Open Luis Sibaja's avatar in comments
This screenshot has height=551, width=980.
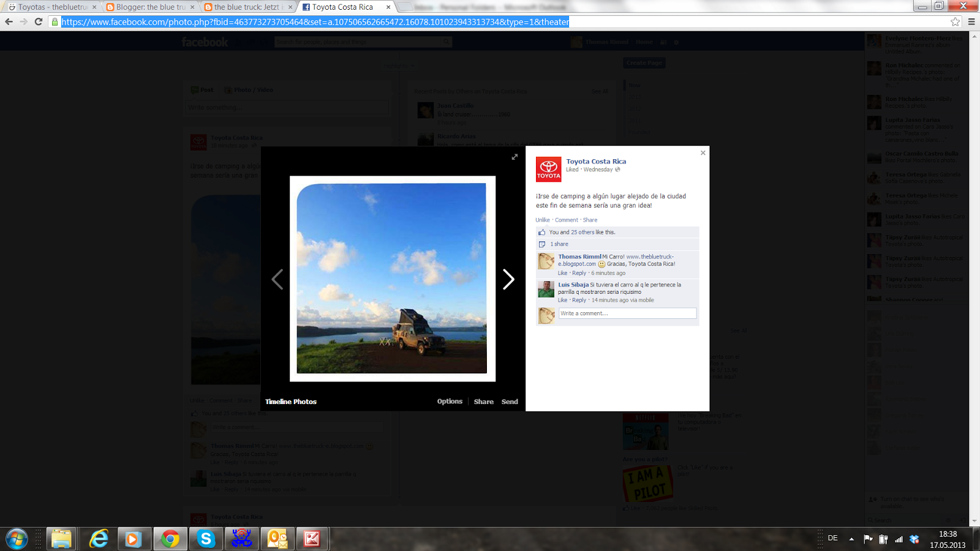click(x=546, y=289)
